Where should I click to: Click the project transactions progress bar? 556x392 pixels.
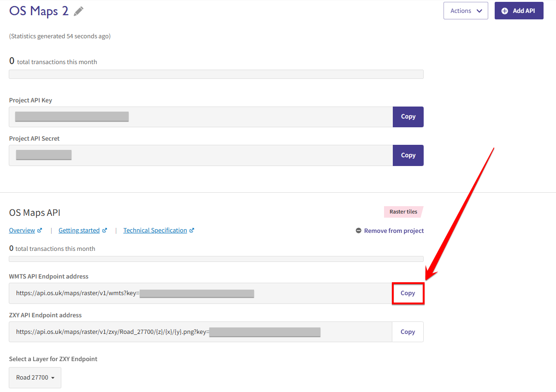click(x=216, y=74)
